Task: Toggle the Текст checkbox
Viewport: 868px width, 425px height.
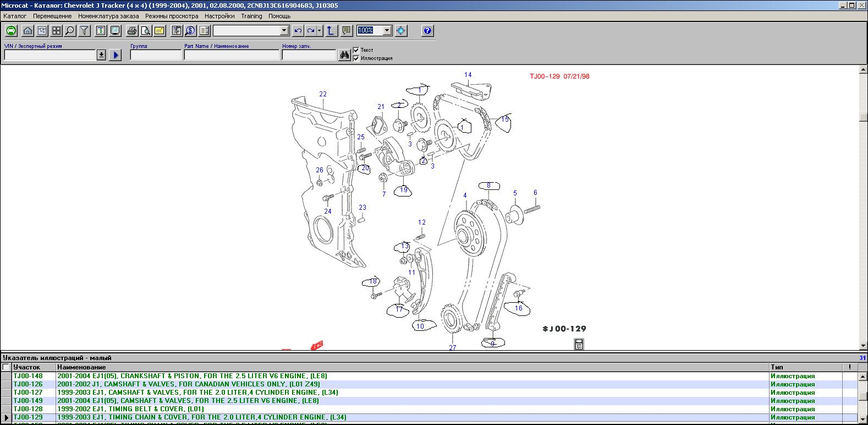Action: coord(356,50)
